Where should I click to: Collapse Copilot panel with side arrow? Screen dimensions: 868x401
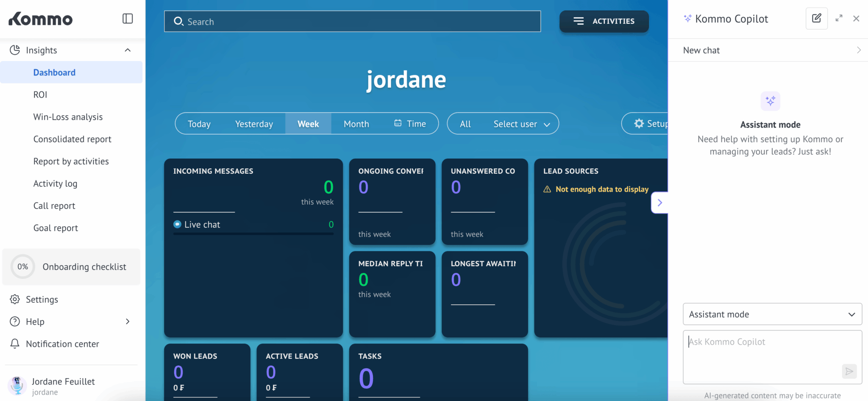(x=659, y=203)
